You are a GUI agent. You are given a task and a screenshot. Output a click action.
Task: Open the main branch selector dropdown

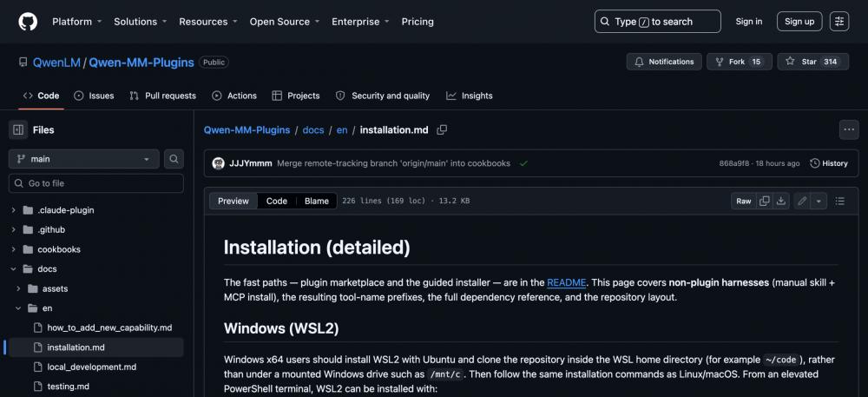pyautogui.click(x=84, y=159)
